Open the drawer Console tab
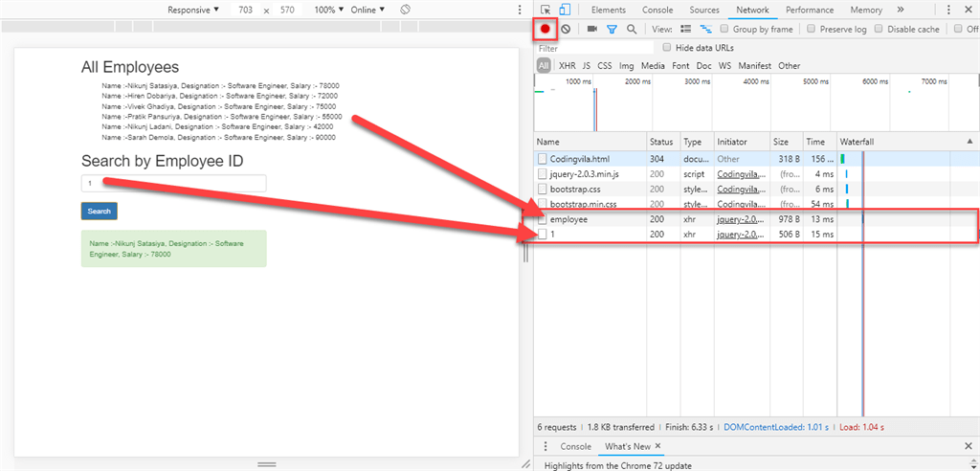Image resolution: width=980 pixels, height=471 pixels. pos(575,446)
